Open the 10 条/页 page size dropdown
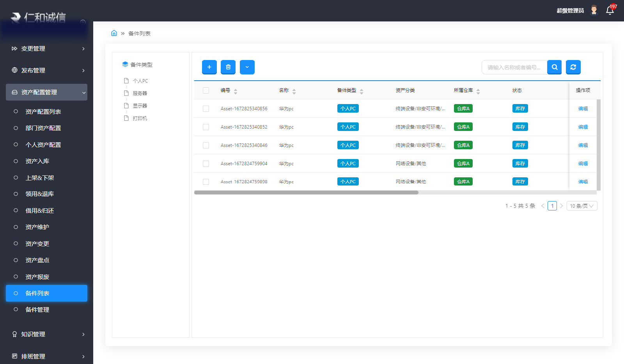The height and width of the screenshot is (364, 624). click(582, 206)
